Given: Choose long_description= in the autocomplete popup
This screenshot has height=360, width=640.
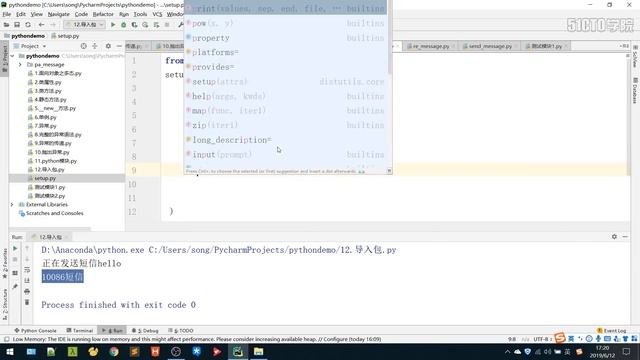Looking at the screenshot, I should pyautogui.click(x=286, y=140).
